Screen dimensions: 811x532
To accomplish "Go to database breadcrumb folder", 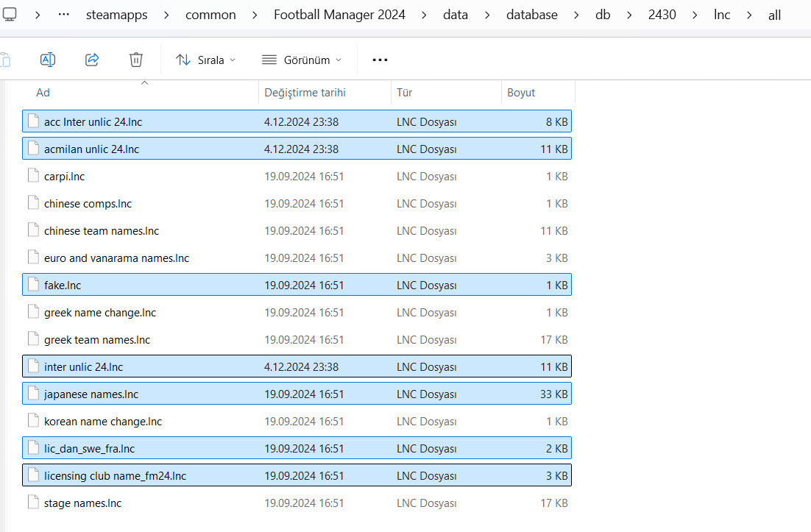I will [x=531, y=15].
